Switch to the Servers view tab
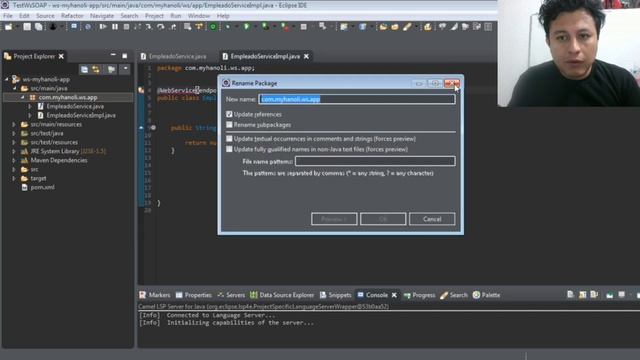Screen dimensions: 640x360 (x=231, y=295)
